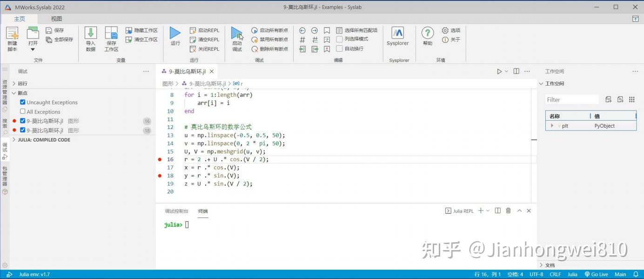Viewport: 644px width, 279px height.
Task: Click 清空REPL in the ribbon
Action: pyautogui.click(x=205, y=40)
